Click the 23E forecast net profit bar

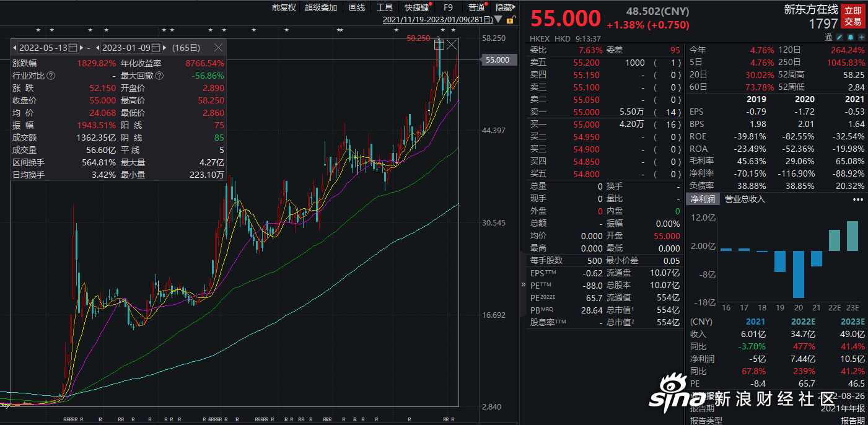[x=853, y=236]
